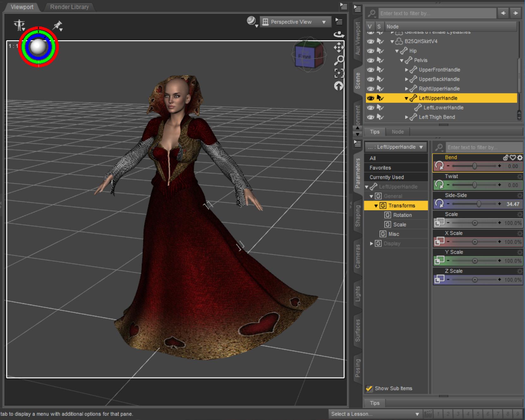Open the Surfaces side tab
Image resolution: width=525 pixels, height=420 pixels.
(x=358, y=330)
